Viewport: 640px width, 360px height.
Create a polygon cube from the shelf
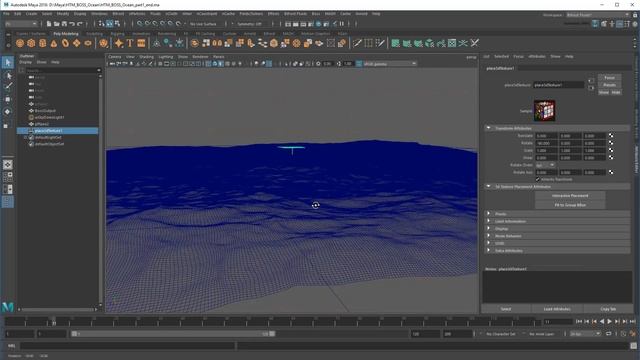coord(31,43)
